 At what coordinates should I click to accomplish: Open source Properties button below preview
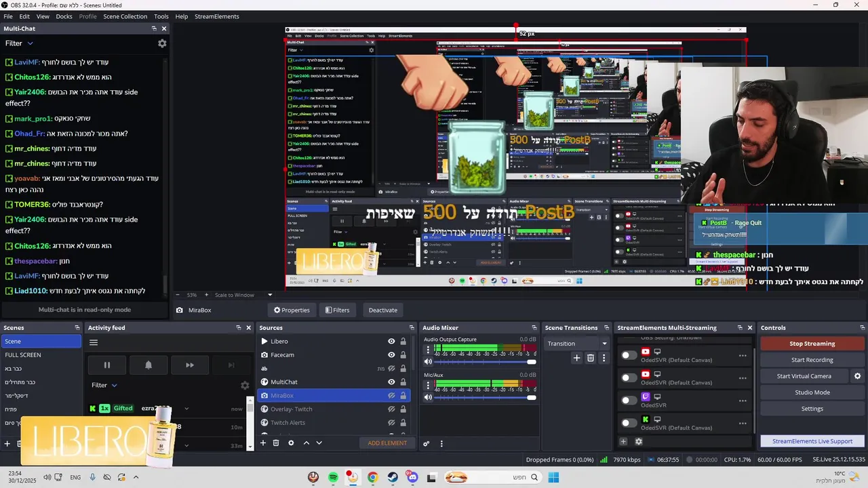click(292, 310)
